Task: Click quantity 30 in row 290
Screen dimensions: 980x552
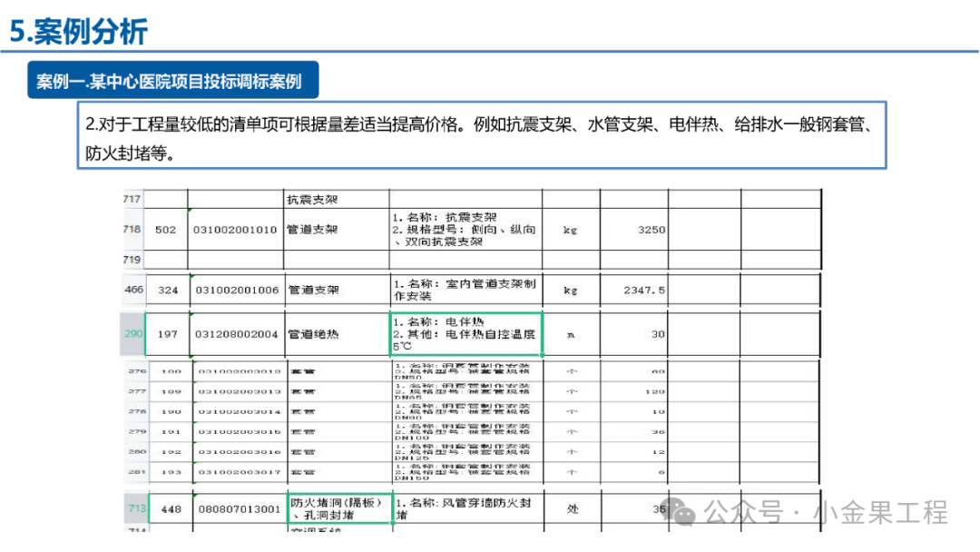Action: pos(633,334)
